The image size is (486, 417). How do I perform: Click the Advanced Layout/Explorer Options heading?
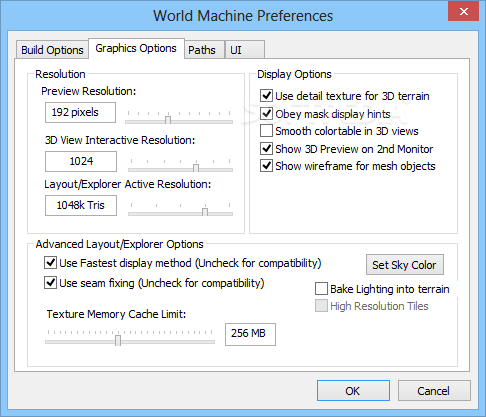[x=119, y=244]
